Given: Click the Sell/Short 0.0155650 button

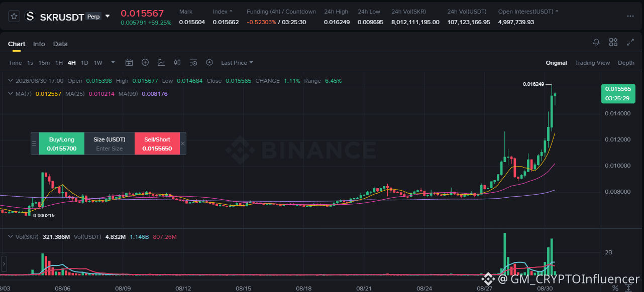Looking at the screenshot, I should (157, 143).
